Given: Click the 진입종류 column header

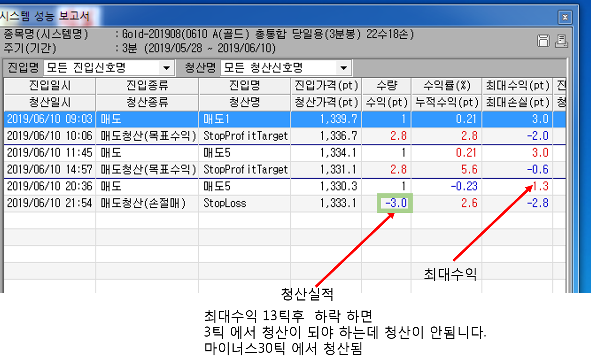Looking at the screenshot, I should [x=147, y=85].
